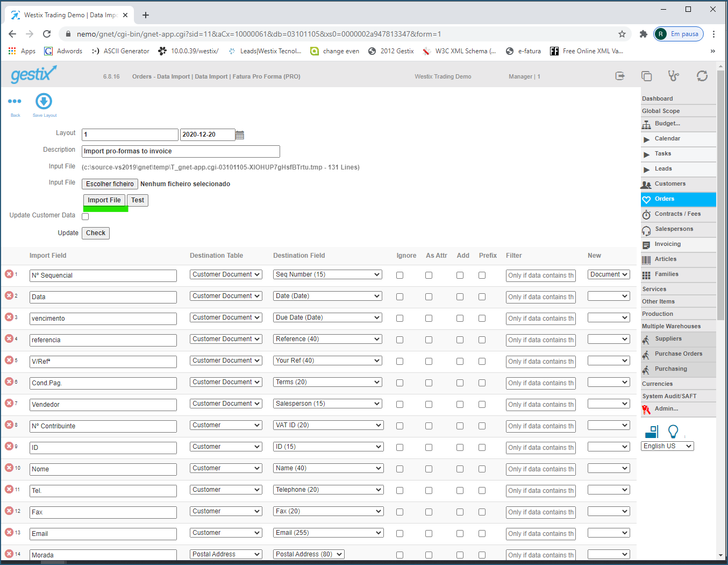Viewport: 728px width, 565px height.
Task: Toggle Update Customer Data checkbox
Action: click(85, 216)
